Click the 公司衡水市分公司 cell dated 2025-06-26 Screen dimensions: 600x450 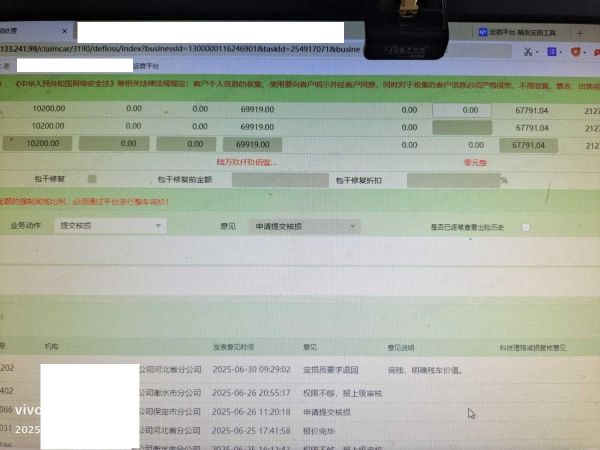click(170, 393)
